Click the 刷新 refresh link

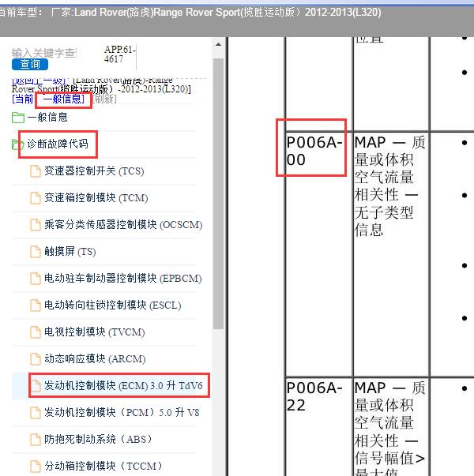coord(105,99)
